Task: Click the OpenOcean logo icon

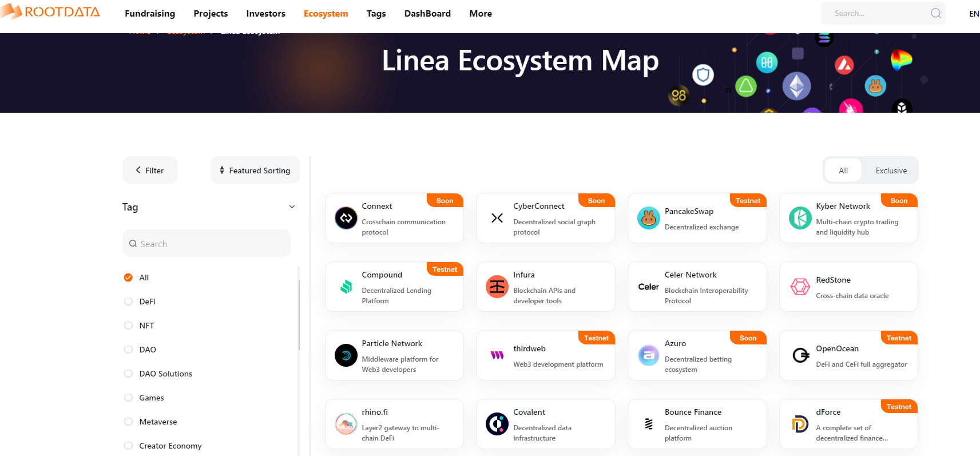Action: click(x=800, y=355)
